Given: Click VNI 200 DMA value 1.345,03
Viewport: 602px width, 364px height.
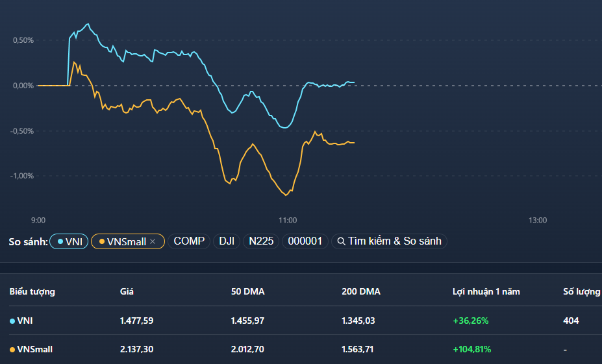Looking at the screenshot, I should (358, 321).
